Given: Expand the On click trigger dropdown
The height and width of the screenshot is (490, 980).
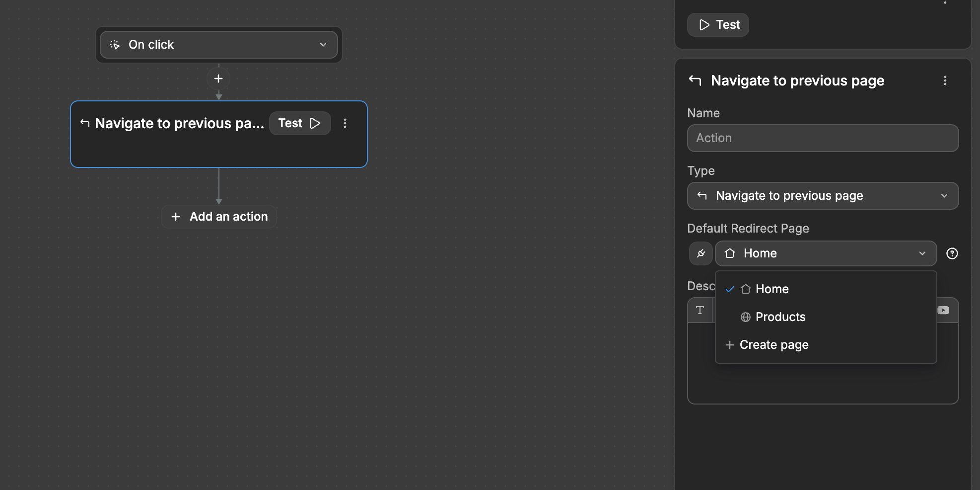Looking at the screenshot, I should click(323, 45).
